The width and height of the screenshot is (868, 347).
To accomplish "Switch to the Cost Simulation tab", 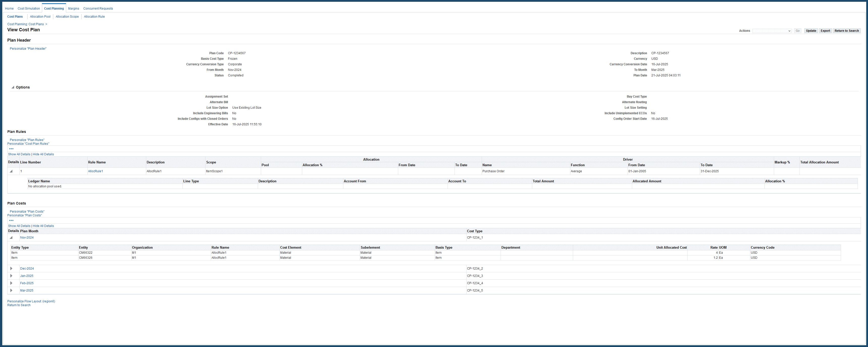I will point(29,8).
